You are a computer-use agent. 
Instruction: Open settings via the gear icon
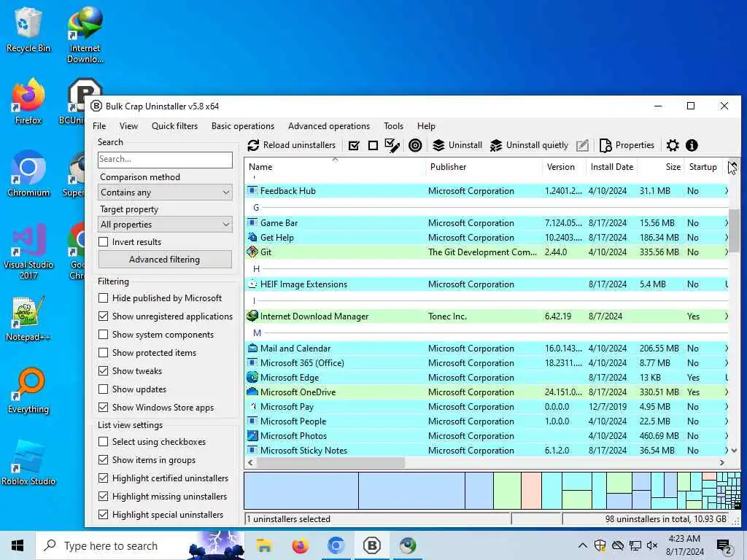pyautogui.click(x=673, y=145)
